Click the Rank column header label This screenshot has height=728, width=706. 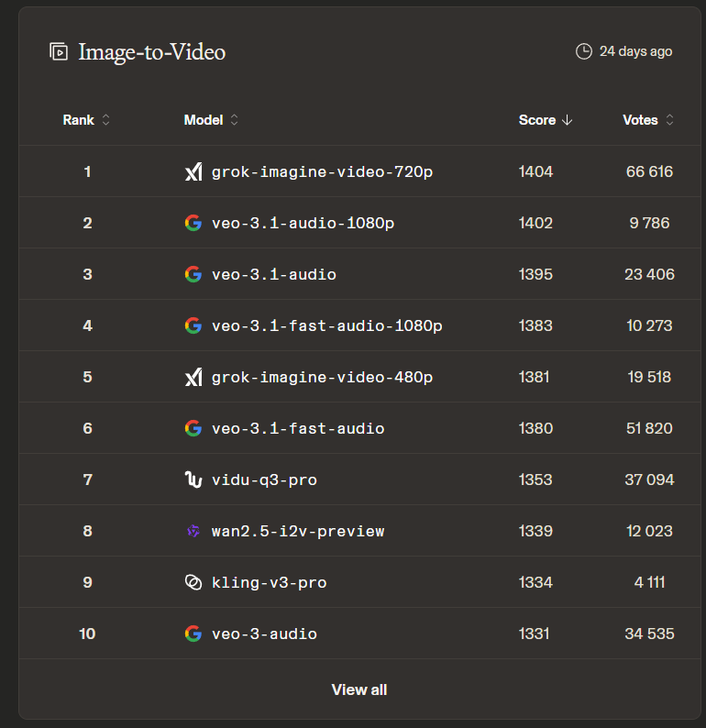click(x=79, y=120)
